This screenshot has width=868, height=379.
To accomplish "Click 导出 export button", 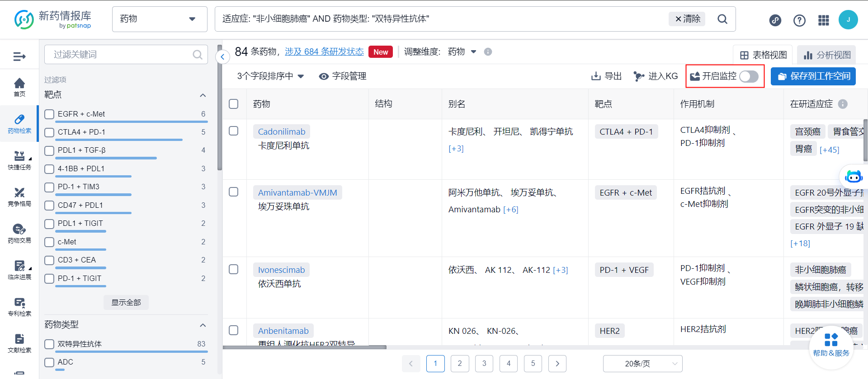I will (606, 76).
